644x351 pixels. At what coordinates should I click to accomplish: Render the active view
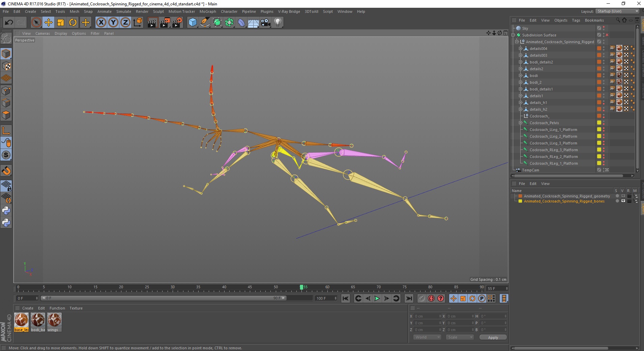152,23
